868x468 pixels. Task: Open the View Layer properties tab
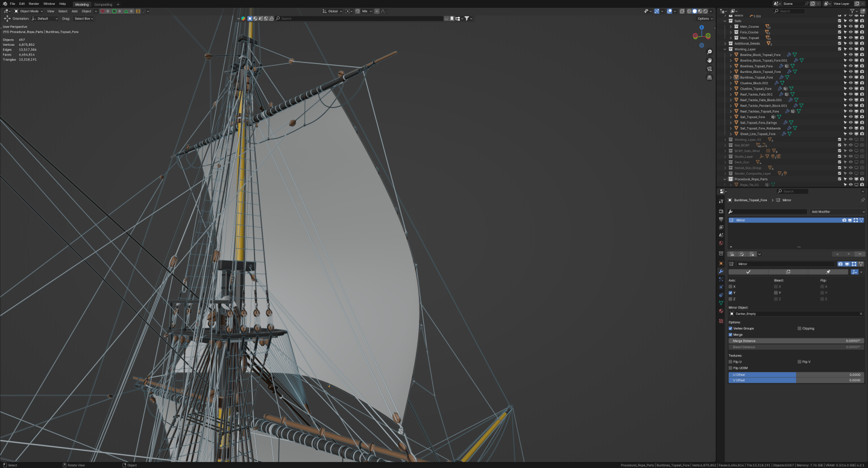click(x=721, y=227)
